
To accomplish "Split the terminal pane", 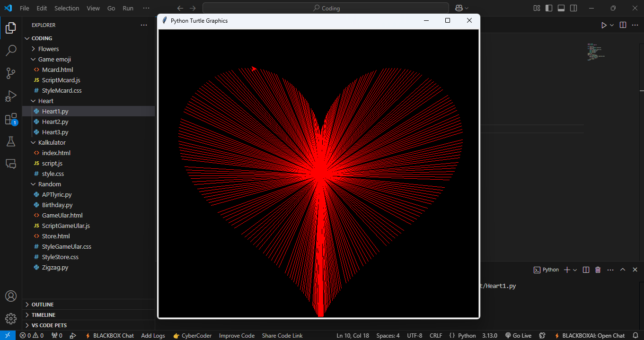I will tap(586, 269).
